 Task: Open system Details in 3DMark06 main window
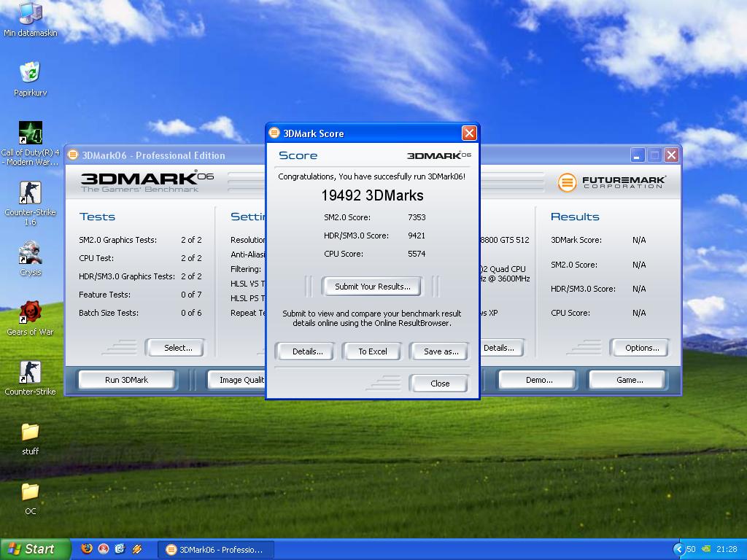(x=500, y=348)
